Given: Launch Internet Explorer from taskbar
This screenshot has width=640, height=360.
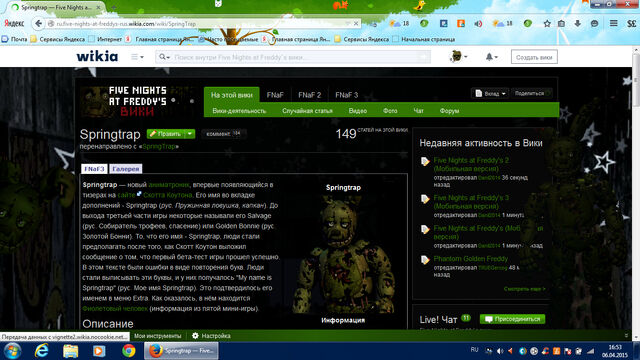Looking at the screenshot, I should [x=41, y=351].
